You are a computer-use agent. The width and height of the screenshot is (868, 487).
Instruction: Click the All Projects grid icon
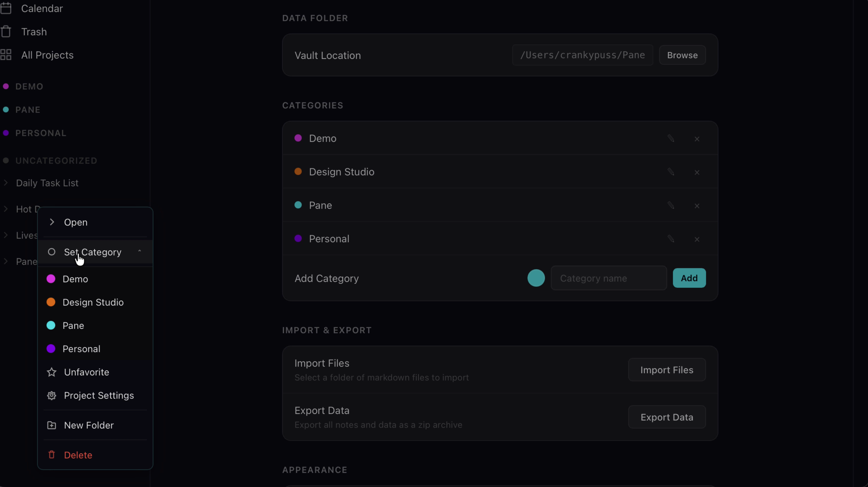click(6, 55)
